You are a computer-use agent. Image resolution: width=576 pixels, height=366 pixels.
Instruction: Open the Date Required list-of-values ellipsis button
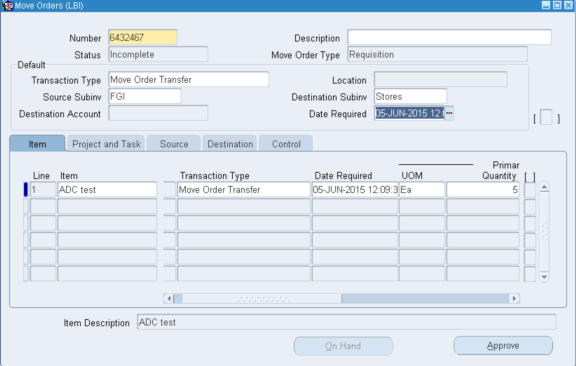[x=449, y=113]
